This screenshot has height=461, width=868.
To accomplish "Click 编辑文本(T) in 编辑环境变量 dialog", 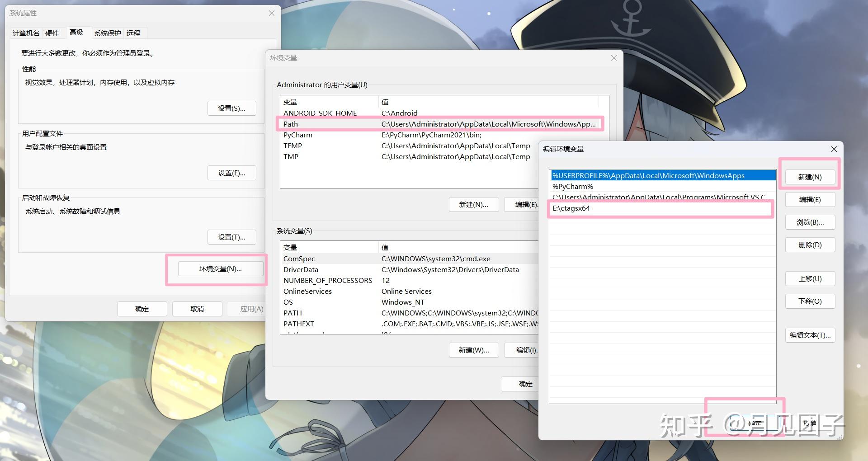I will click(x=809, y=335).
